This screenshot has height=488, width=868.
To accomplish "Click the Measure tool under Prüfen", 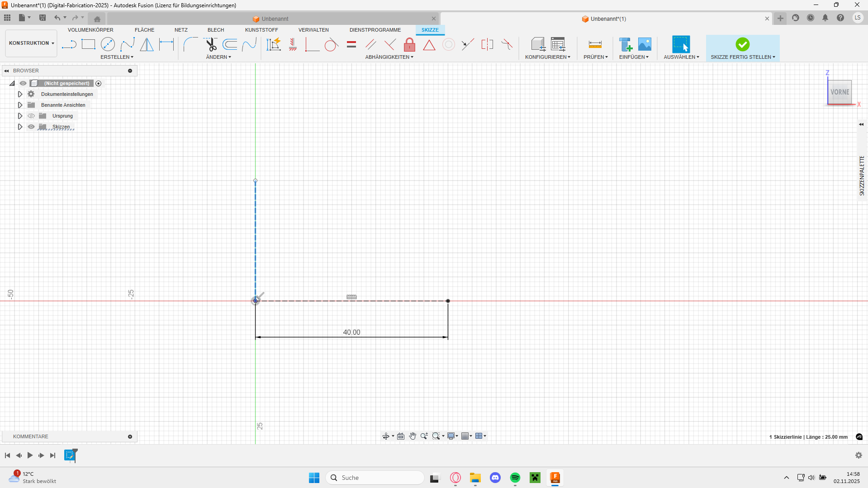I will (x=595, y=44).
